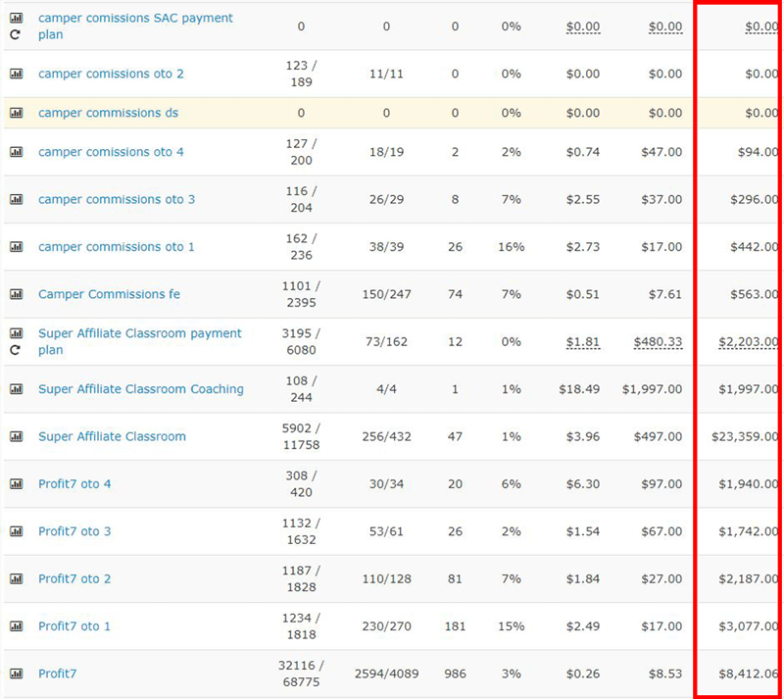Open stats chart icon for camper commissions oto 3

point(16,200)
